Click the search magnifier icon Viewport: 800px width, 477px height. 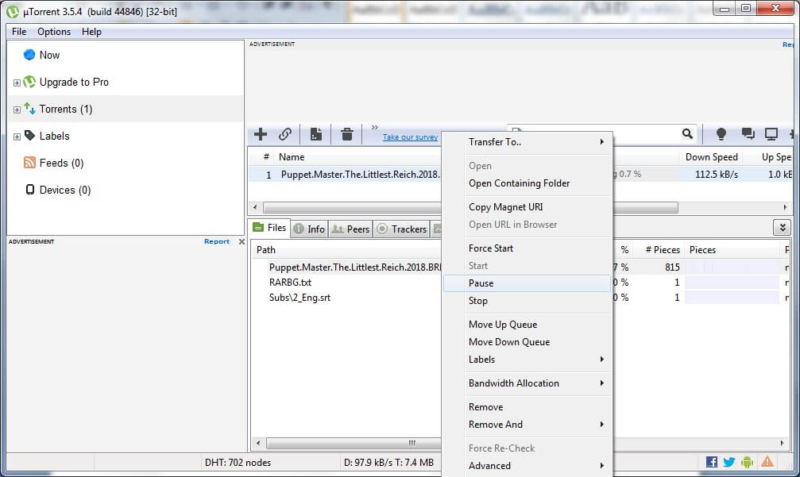pyautogui.click(x=687, y=134)
